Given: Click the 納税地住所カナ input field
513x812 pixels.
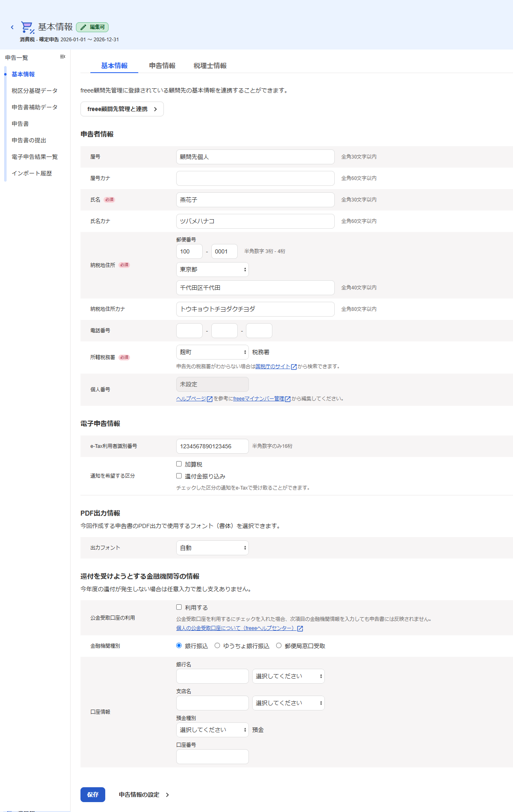Looking at the screenshot, I should point(255,309).
